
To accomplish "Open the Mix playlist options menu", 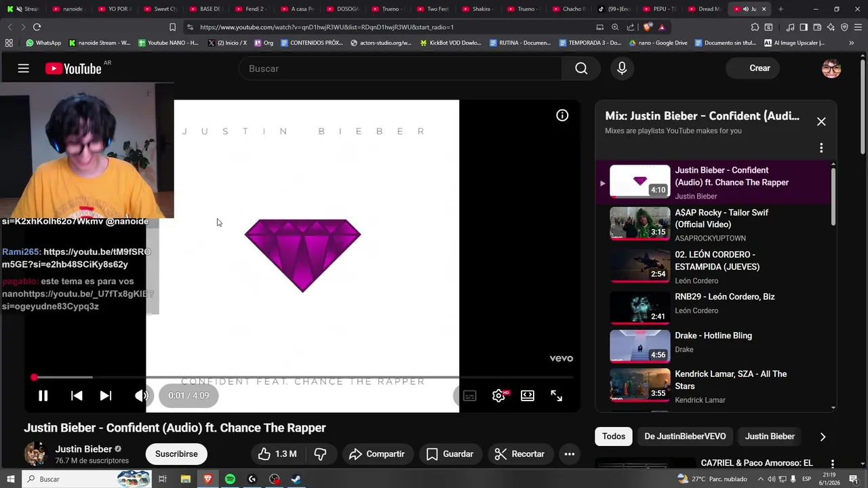I will click(821, 148).
